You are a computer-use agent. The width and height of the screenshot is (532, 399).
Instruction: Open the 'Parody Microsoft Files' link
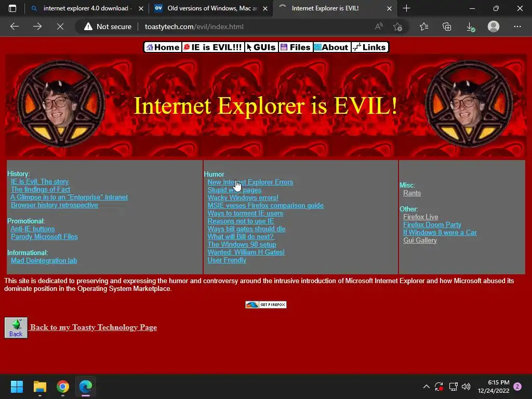coord(44,236)
